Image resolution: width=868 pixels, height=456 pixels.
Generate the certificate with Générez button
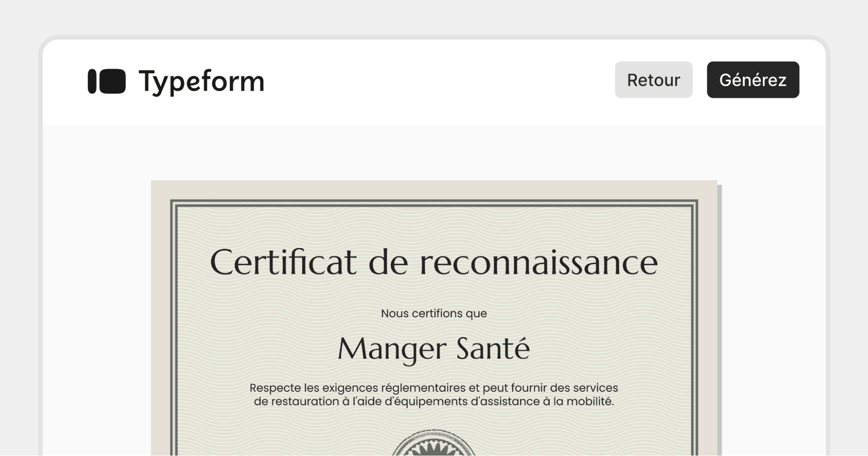pyautogui.click(x=753, y=80)
